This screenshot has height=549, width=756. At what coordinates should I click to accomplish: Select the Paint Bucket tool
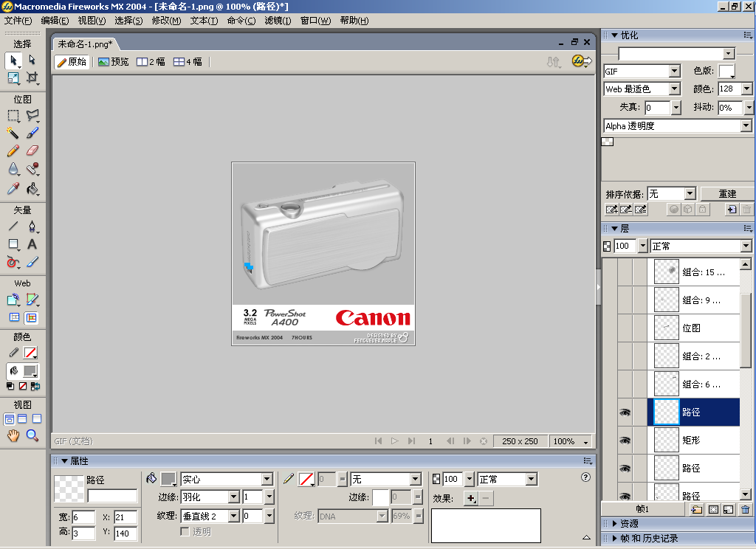(x=32, y=188)
